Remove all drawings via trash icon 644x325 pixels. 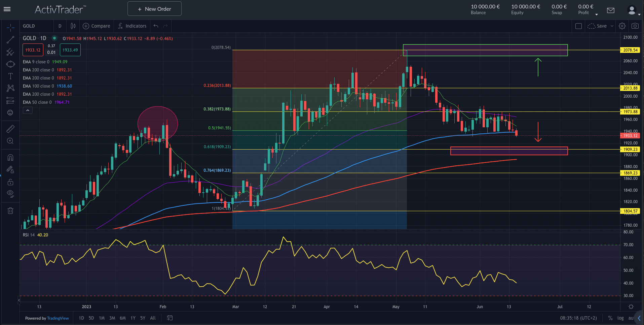pyautogui.click(x=10, y=210)
